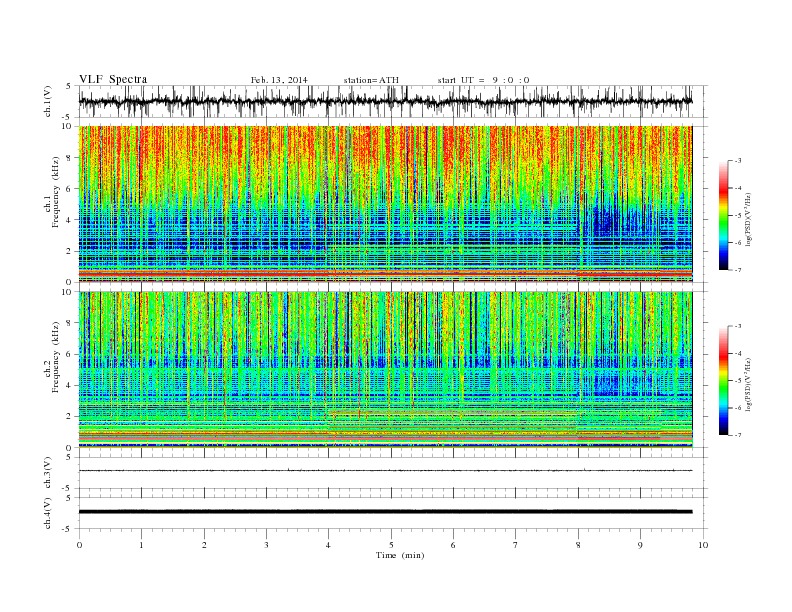Click the 'station=ATH' label
The width and height of the screenshot is (792, 612).
click(x=371, y=80)
